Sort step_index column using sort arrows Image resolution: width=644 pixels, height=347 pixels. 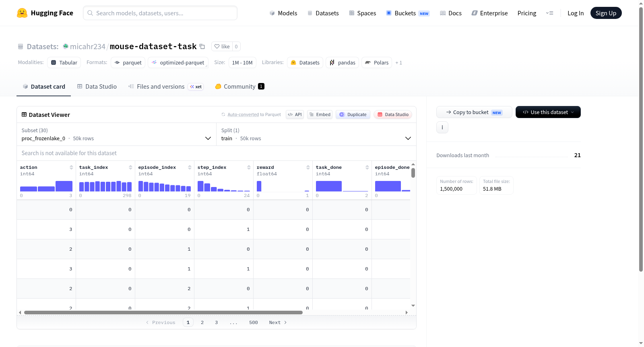click(x=249, y=167)
